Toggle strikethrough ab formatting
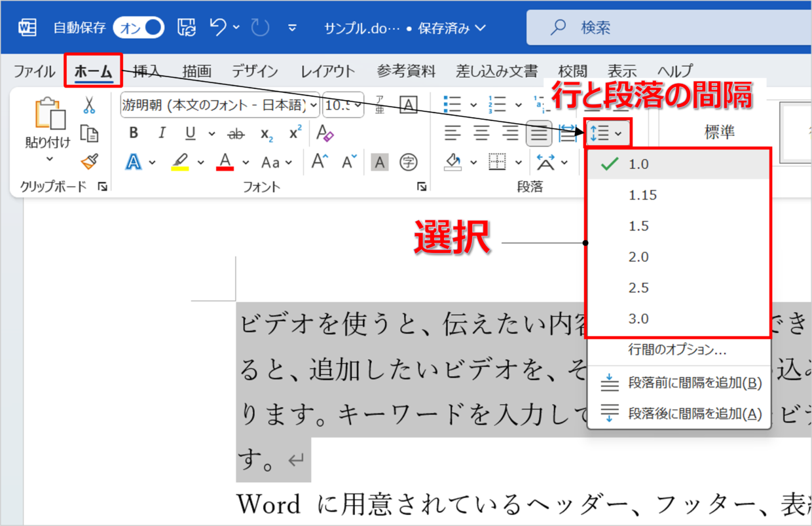Viewport: 812px width, 526px height. (x=236, y=134)
